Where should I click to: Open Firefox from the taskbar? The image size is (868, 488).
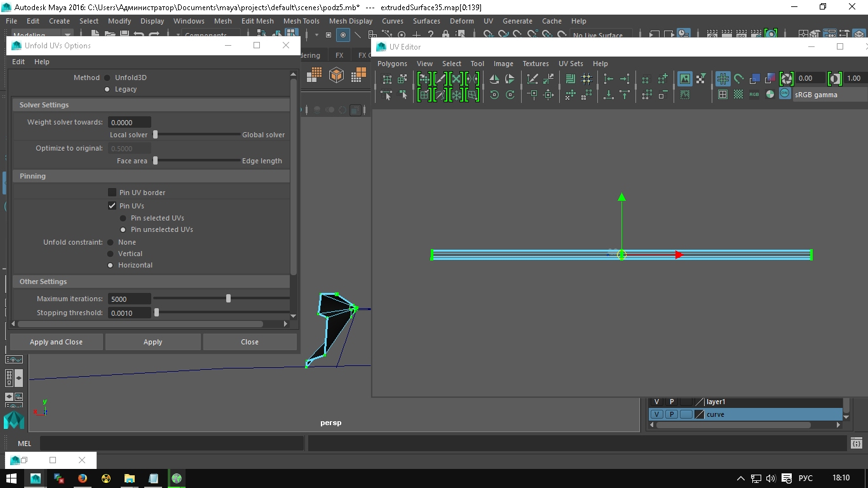[x=83, y=478]
